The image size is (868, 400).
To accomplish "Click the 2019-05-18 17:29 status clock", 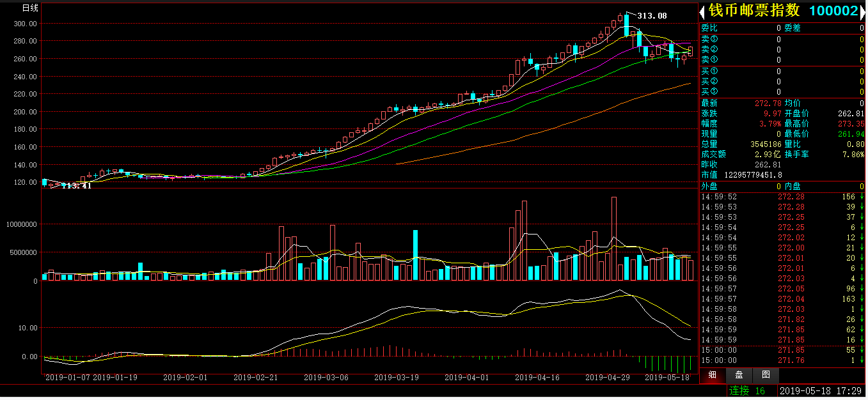I will [x=822, y=390].
